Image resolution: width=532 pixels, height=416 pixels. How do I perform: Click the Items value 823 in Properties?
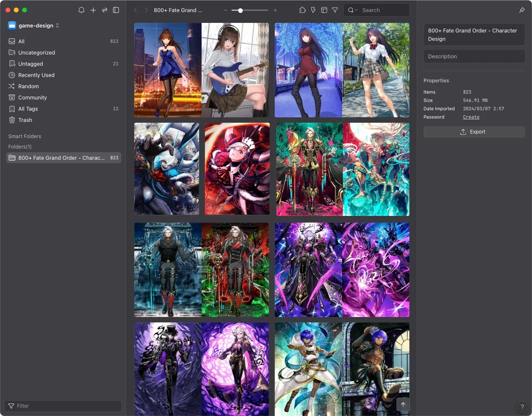[x=467, y=92]
